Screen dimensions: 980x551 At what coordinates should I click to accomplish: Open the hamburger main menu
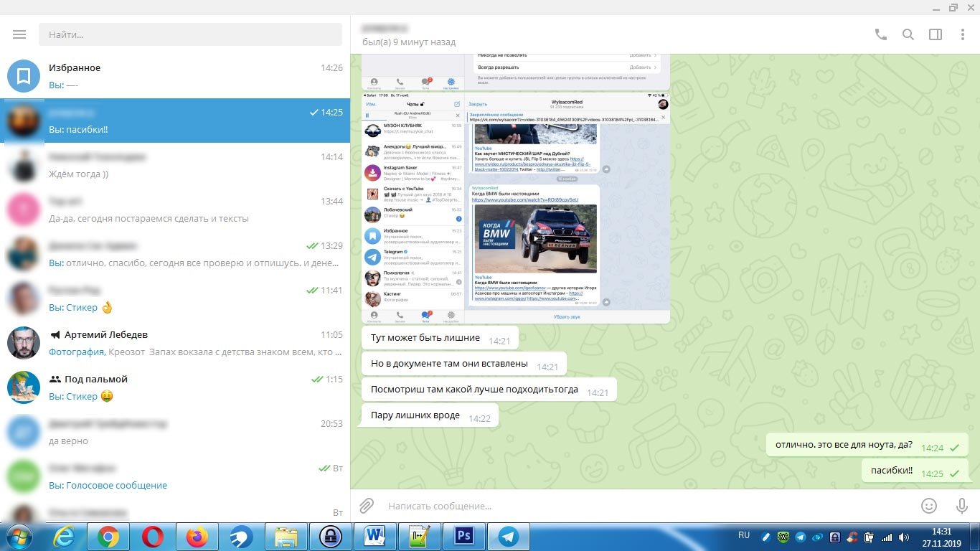pos(19,34)
